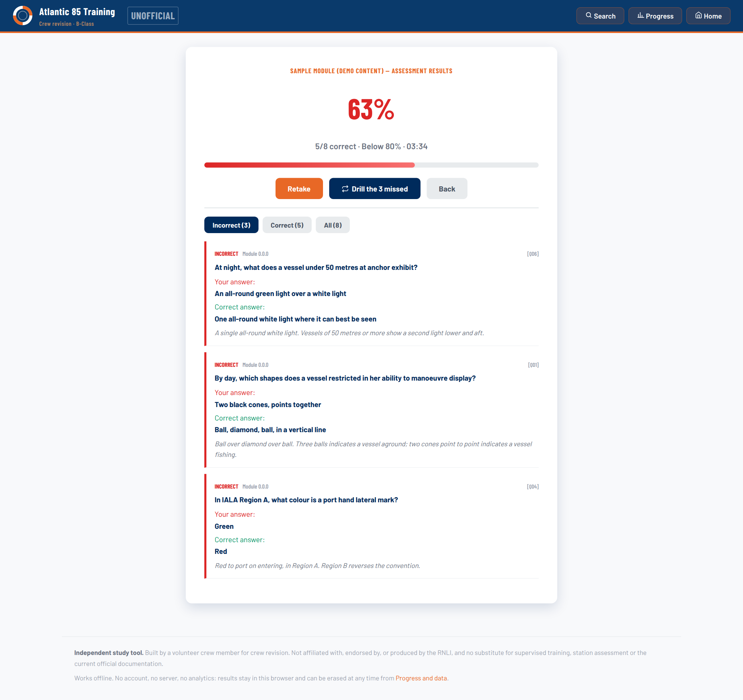Click the question ID [QD6]

pyautogui.click(x=532, y=254)
